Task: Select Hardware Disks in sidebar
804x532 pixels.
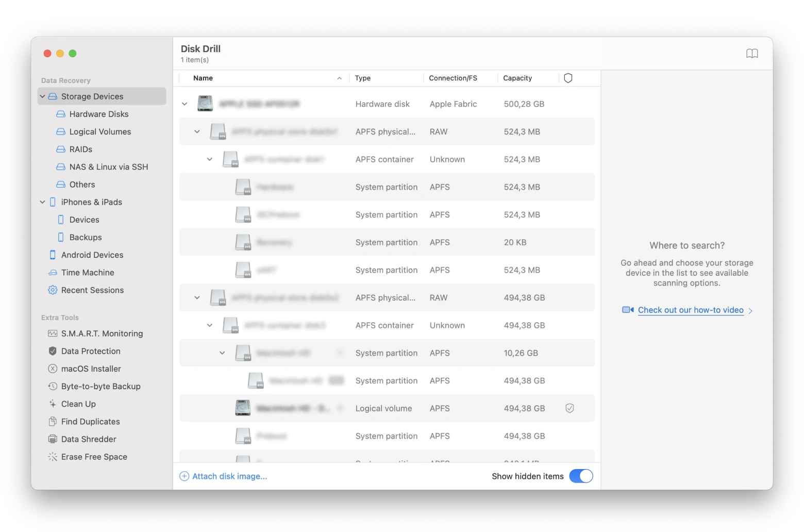Action: (98, 114)
